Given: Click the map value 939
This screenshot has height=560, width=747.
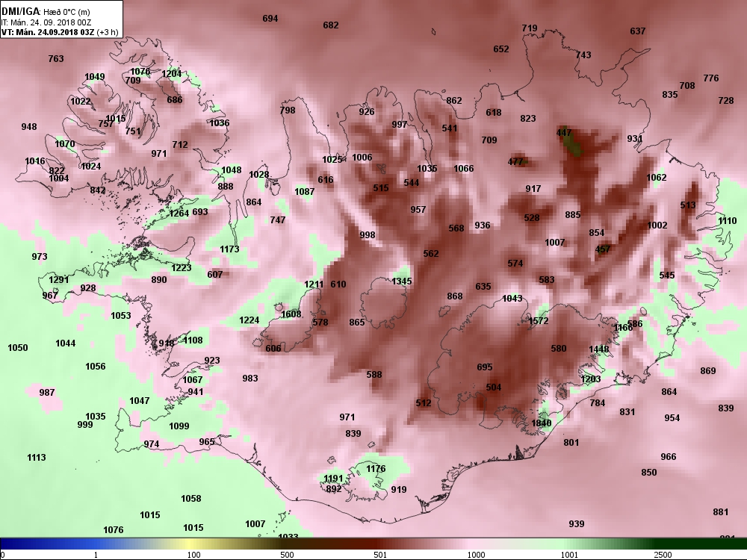Looking at the screenshot, I should coord(577,524).
